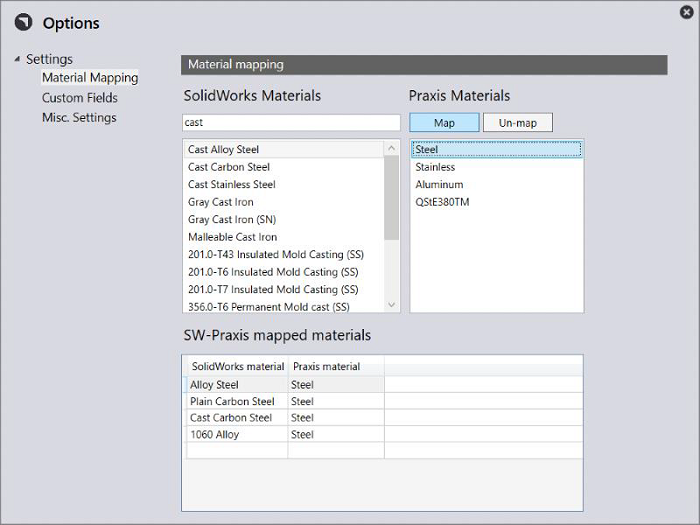Click the Un-map button

(x=517, y=123)
